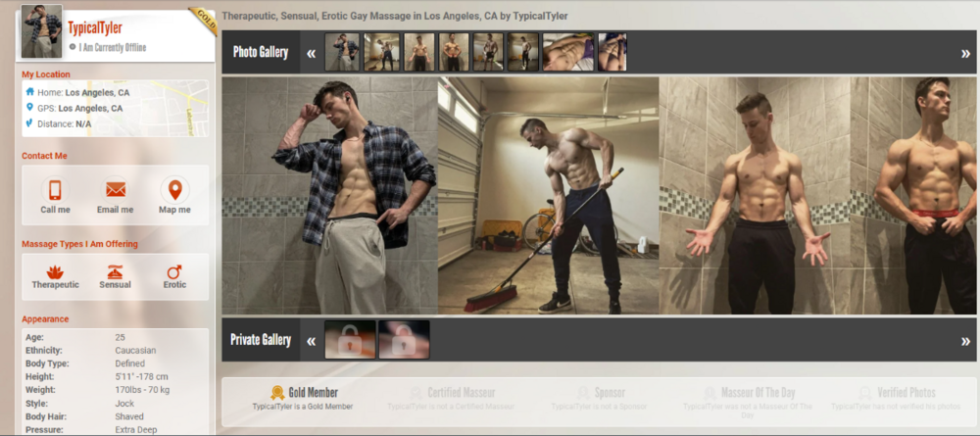The image size is (980, 436).
Task: Open the Map me location pin
Action: coord(174,190)
